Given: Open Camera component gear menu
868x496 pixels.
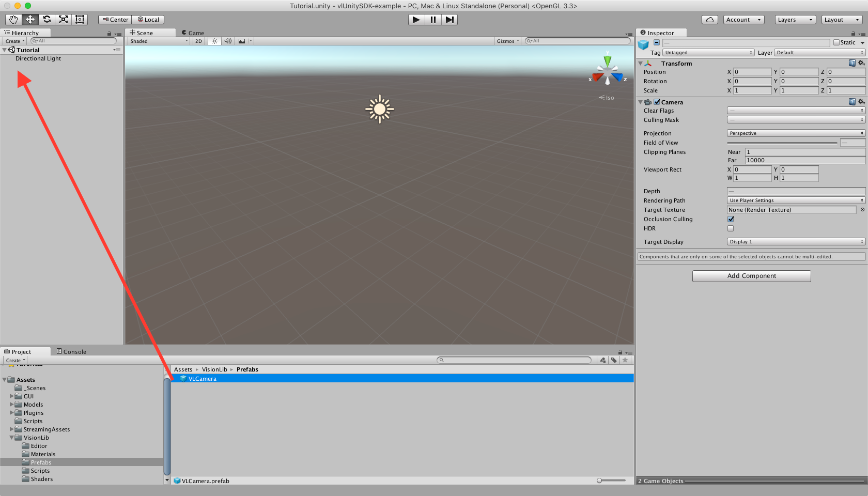Looking at the screenshot, I should (861, 102).
